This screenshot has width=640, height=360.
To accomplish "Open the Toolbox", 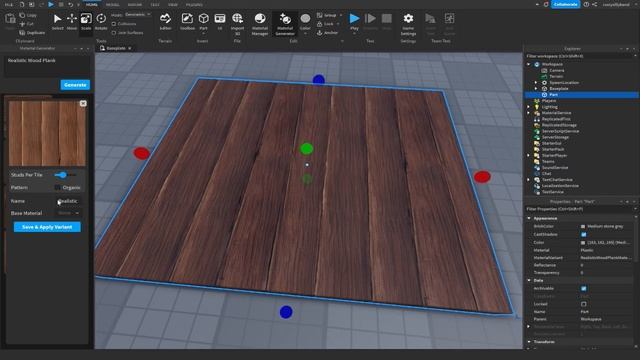I will (187, 22).
